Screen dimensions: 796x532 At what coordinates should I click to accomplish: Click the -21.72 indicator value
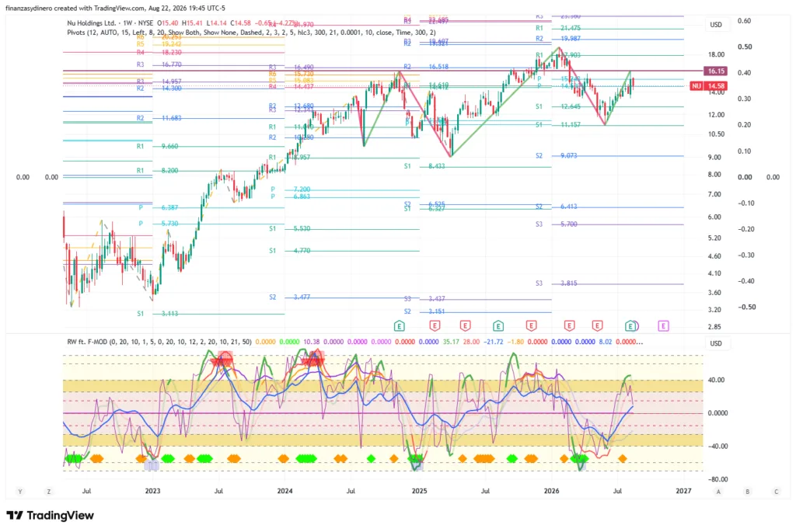coord(494,342)
